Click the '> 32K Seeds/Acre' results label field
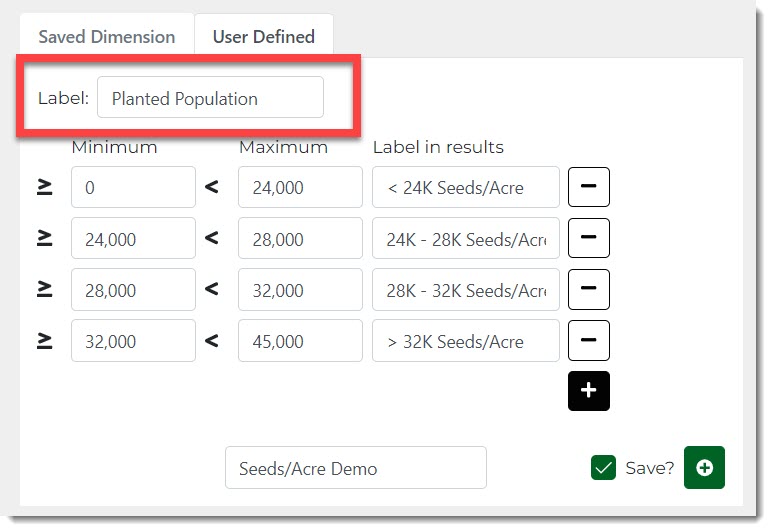This screenshot has width=771, height=531. pos(465,340)
